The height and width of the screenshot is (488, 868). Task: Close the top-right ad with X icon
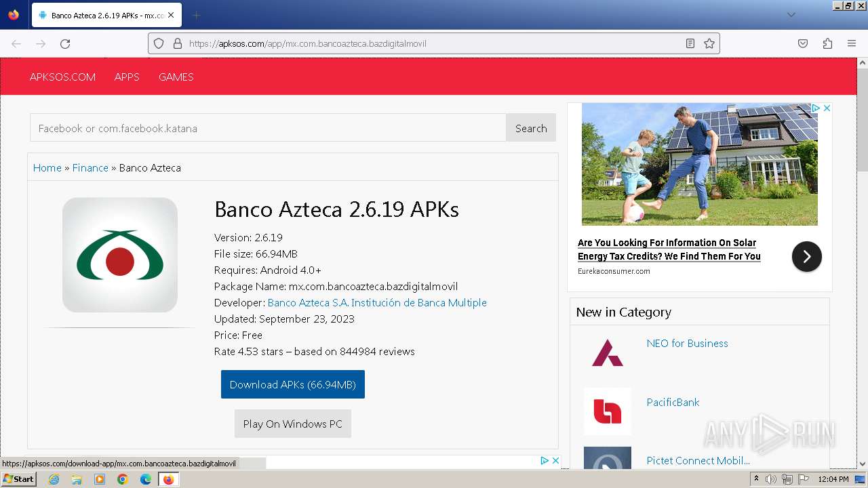click(x=827, y=108)
